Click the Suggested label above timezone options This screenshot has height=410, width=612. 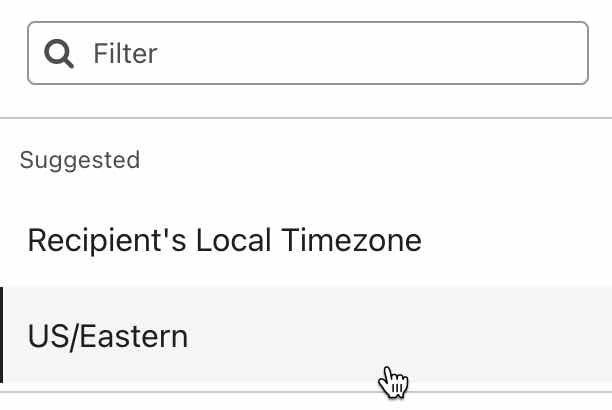tap(80, 160)
